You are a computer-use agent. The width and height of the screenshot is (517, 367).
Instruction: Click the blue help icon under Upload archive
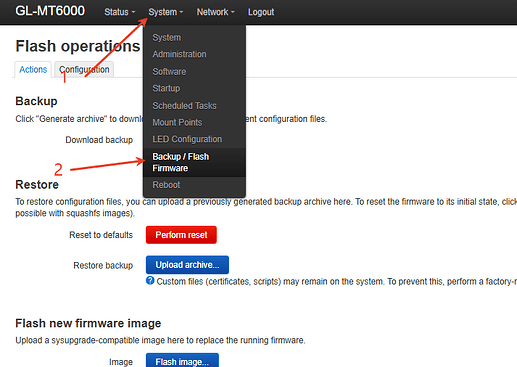[x=150, y=281]
